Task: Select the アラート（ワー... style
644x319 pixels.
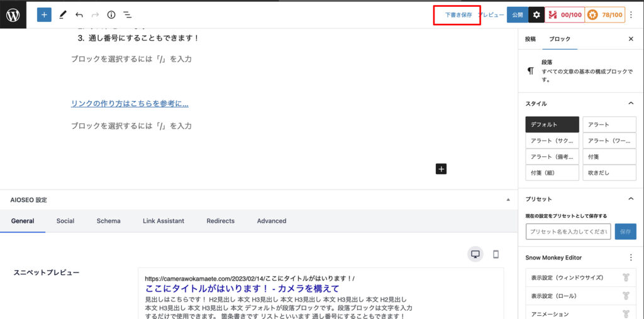Action: (x=609, y=141)
